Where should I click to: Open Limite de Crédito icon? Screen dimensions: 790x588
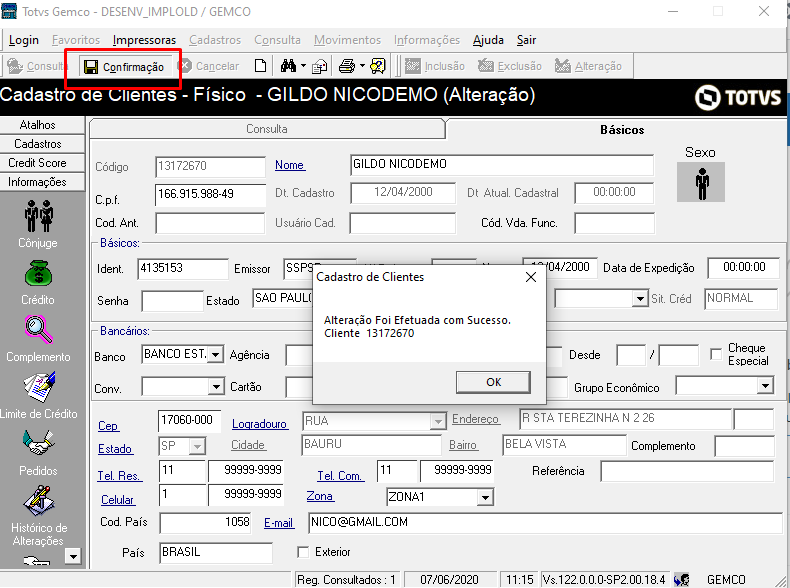click(39, 387)
